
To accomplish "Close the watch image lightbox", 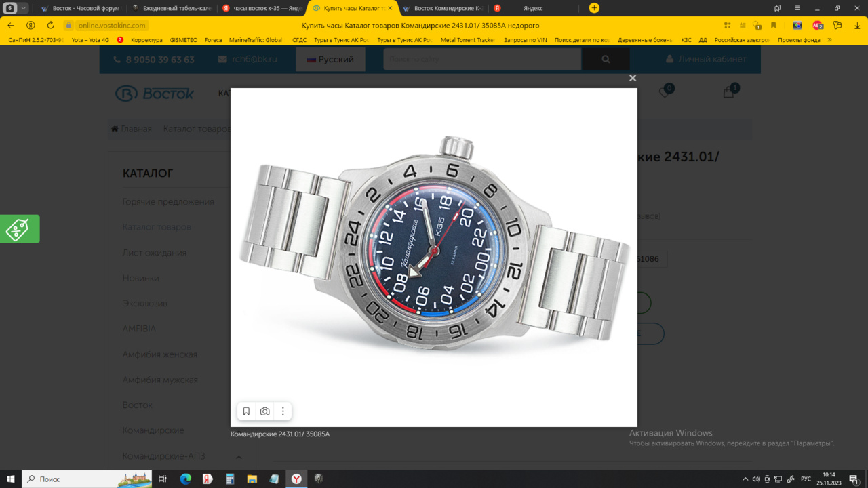I will 633,78.
